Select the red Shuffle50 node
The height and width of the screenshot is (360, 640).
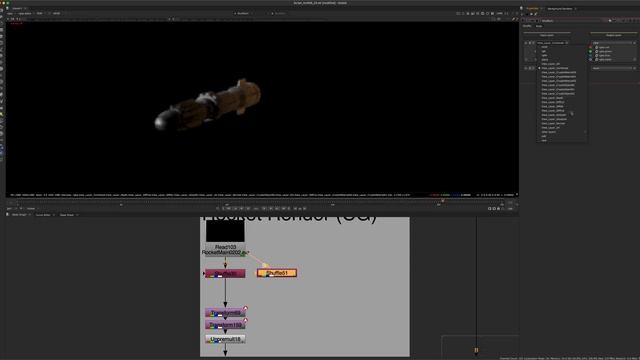[225, 273]
